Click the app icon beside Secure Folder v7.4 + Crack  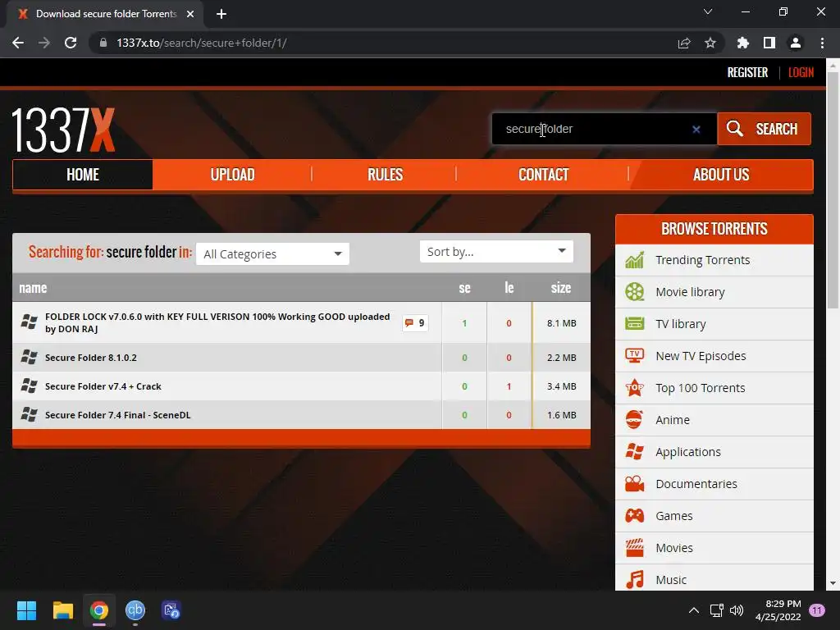coord(29,386)
